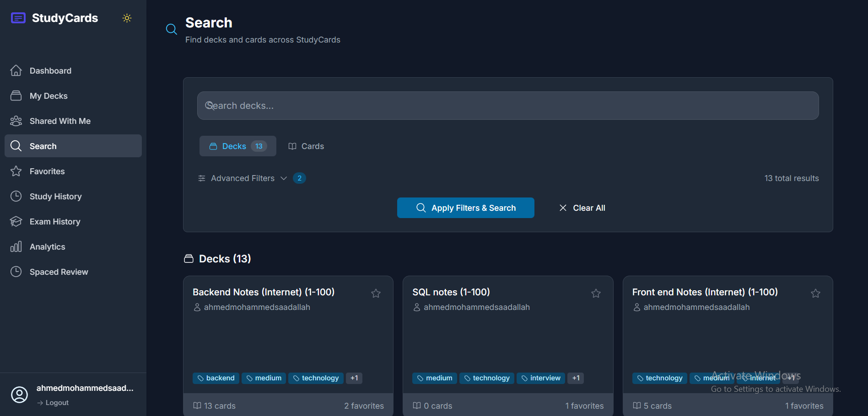868x416 pixels.
Task: Open Dashboard from the sidebar
Action: click(x=73, y=70)
